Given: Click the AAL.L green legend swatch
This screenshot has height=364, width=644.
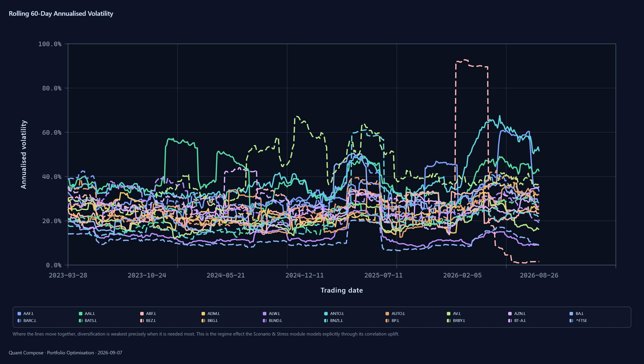Looking at the screenshot, I should point(81,313).
